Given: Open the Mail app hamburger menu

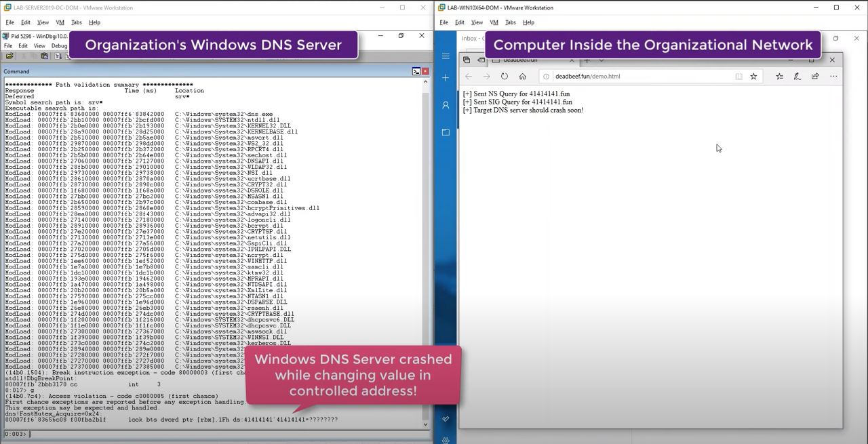Looking at the screenshot, I should [446, 56].
